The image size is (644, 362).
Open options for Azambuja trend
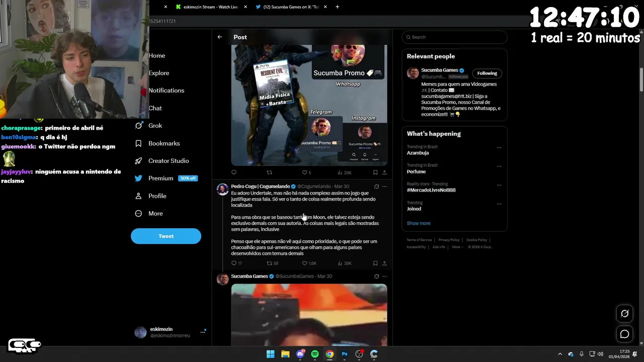point(499,148)
